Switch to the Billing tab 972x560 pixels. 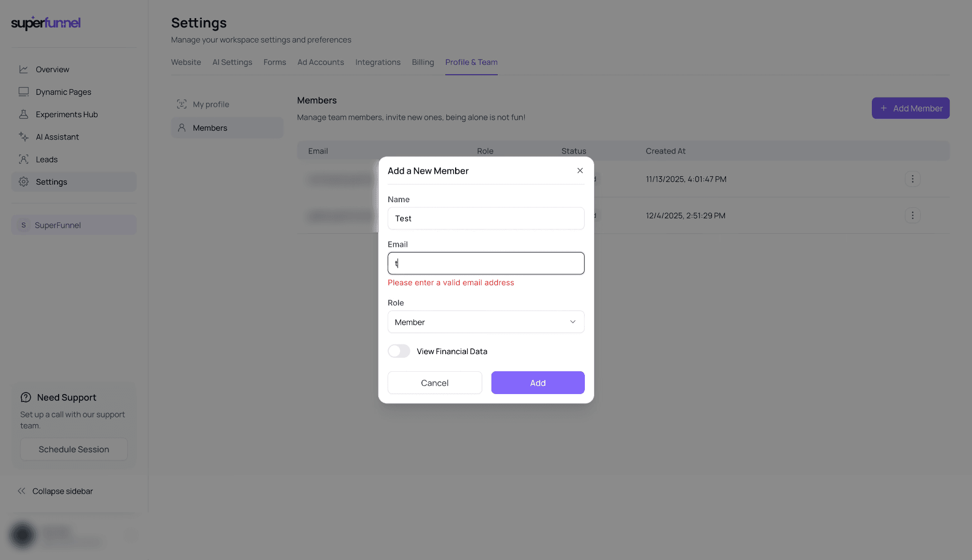click(x=423, y=62)
